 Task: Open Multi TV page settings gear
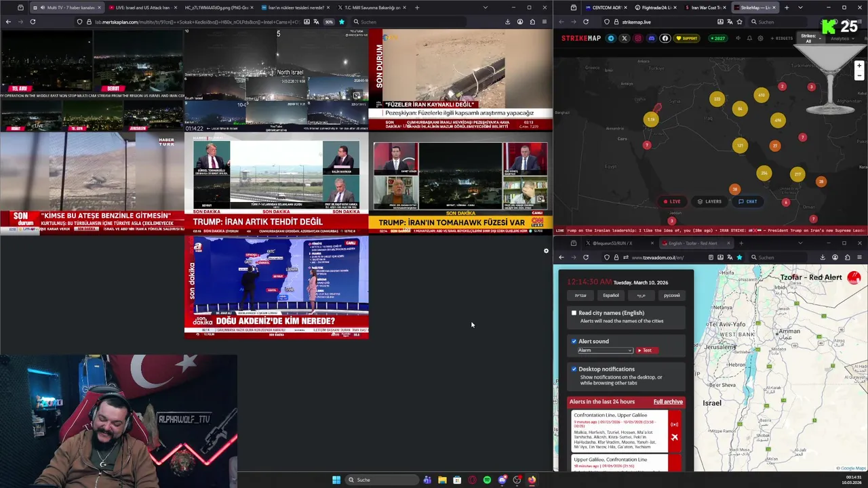[x=546, y=251]
